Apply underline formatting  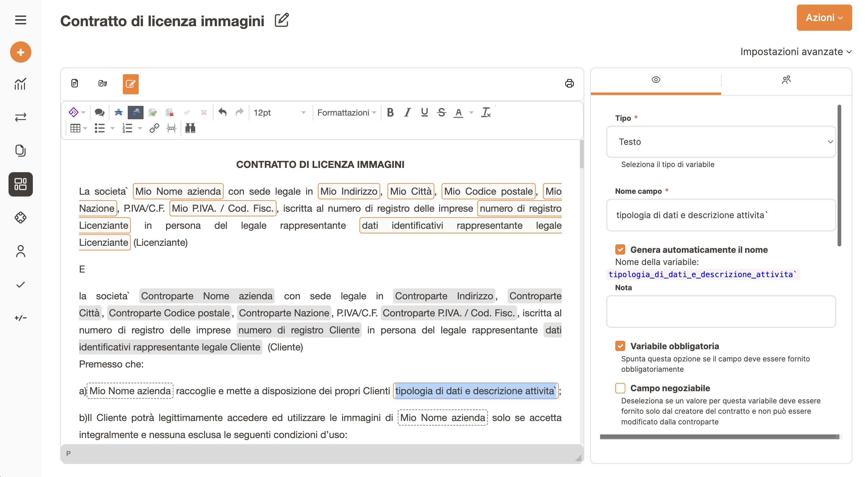[424, 112]
